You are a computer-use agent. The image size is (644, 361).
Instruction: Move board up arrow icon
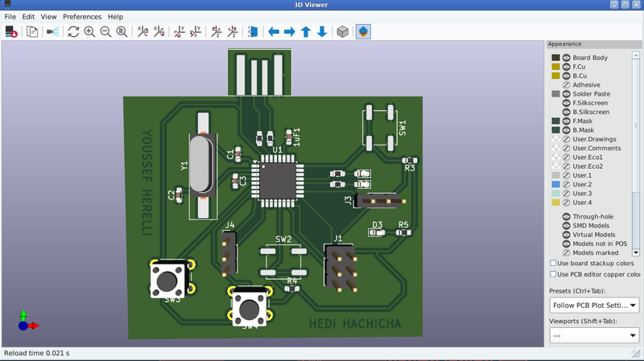coord(306,32)
